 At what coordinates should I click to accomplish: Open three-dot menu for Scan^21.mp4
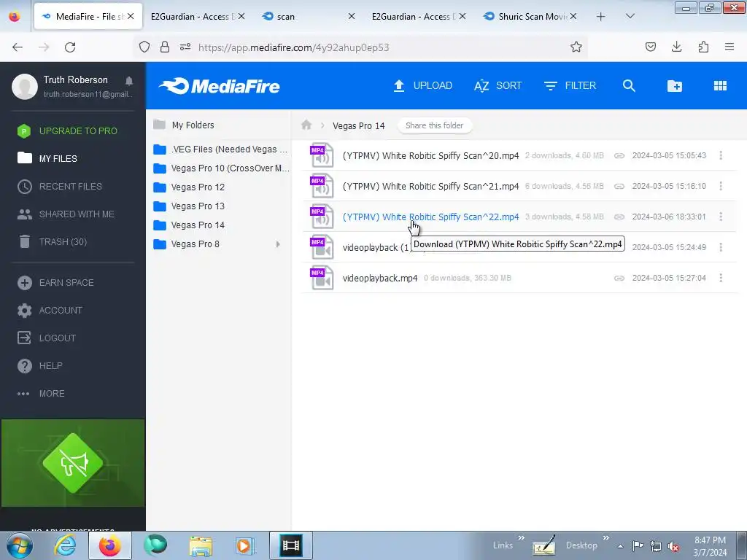pos(721,186)
